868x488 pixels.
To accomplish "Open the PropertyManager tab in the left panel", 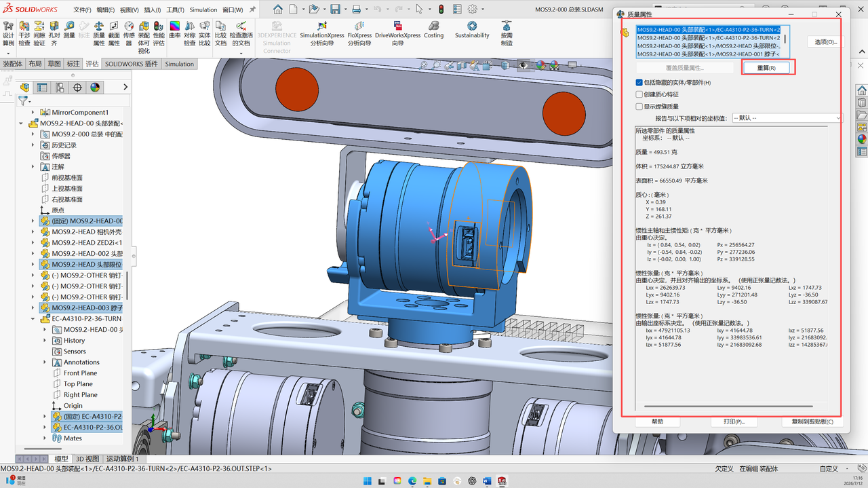I will pos(42,88).
